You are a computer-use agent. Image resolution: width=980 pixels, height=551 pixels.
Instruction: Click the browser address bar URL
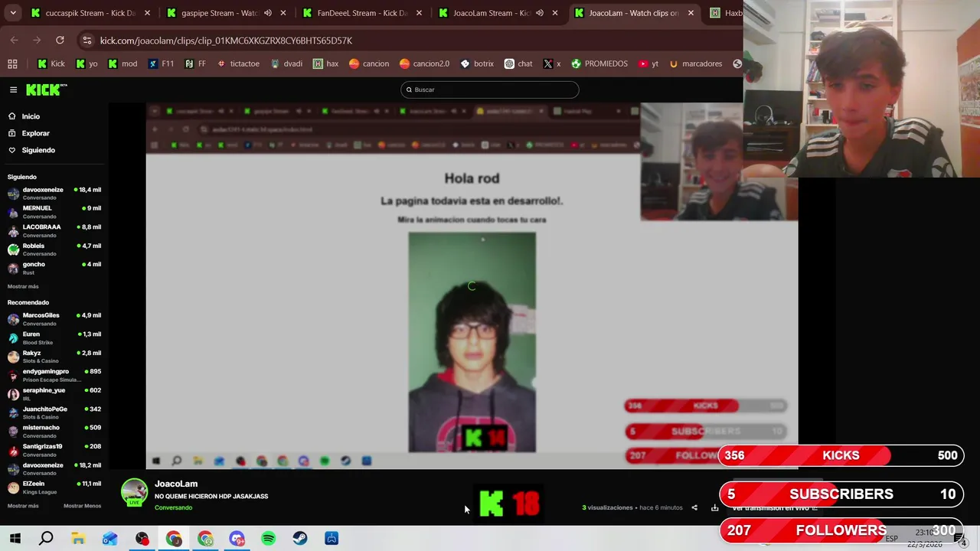click(x=226, y=40)
